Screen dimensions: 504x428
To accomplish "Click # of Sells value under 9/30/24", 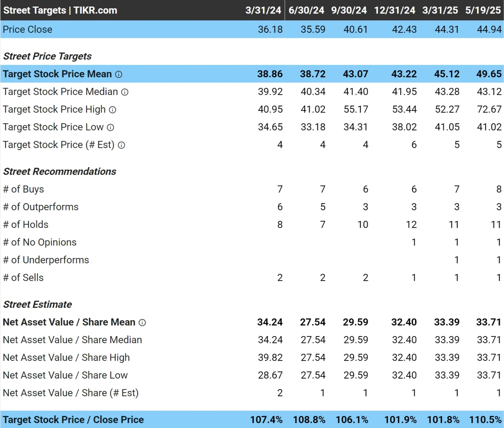I will click(366, 278).
